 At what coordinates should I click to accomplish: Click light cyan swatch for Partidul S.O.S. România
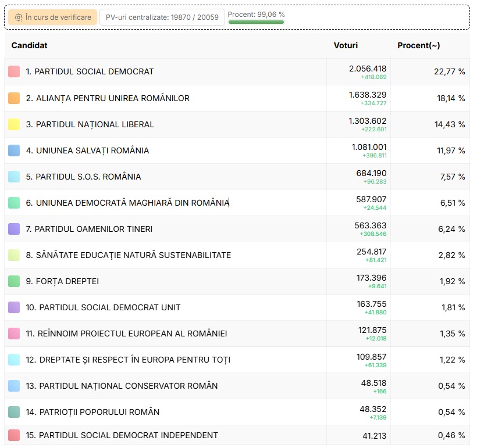pyautogui.click(x=14, y=177)
